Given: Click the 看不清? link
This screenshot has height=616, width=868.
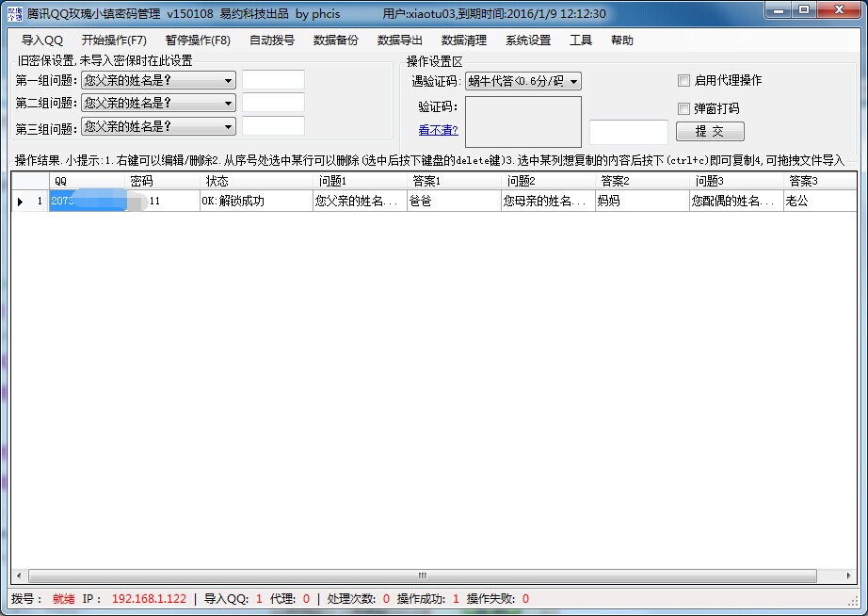Looking at the screenshot, I should click(x=439, y=130).
